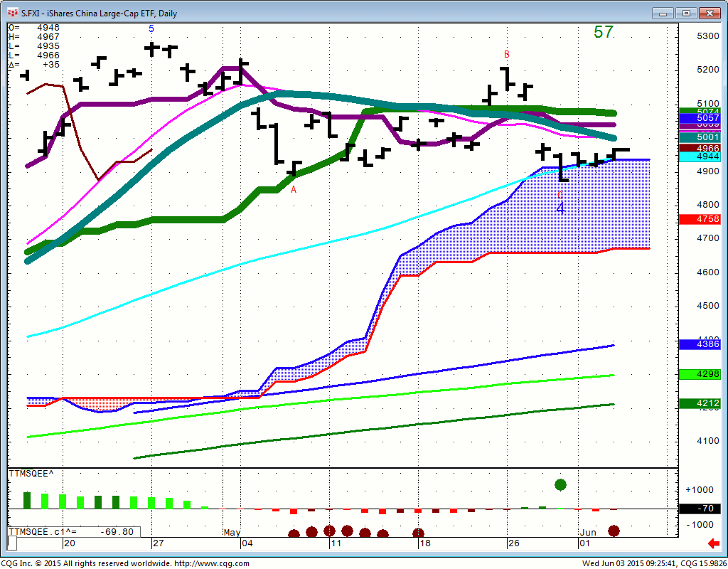The width and height of the screenshot is (728, 569).
Task: Click the CQG chart window title icon
Action: click(13, 13)
